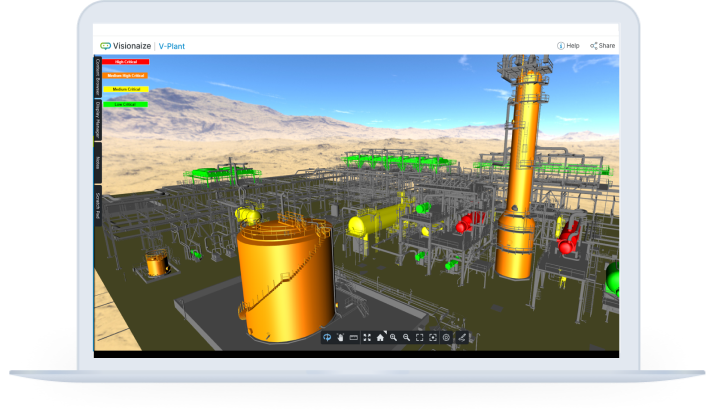Choose the measure ruler tool
This screenshot has width=715, height=415.
click(353, 338)
